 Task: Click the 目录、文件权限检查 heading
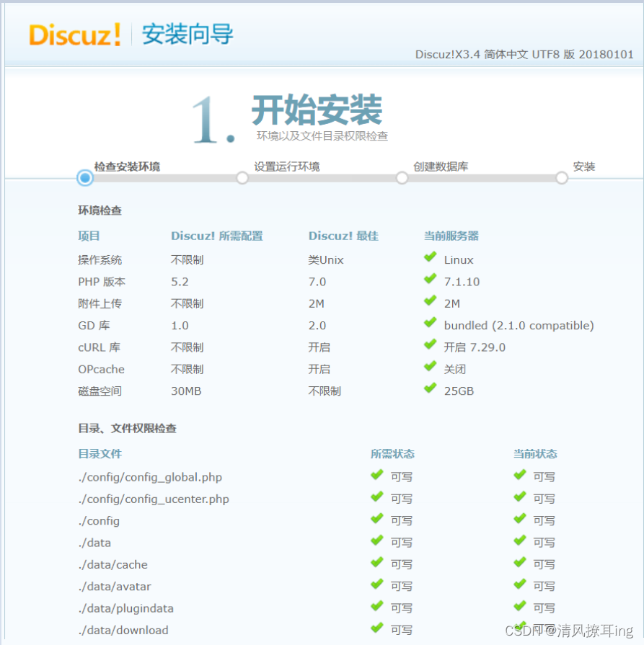[127, 429]
